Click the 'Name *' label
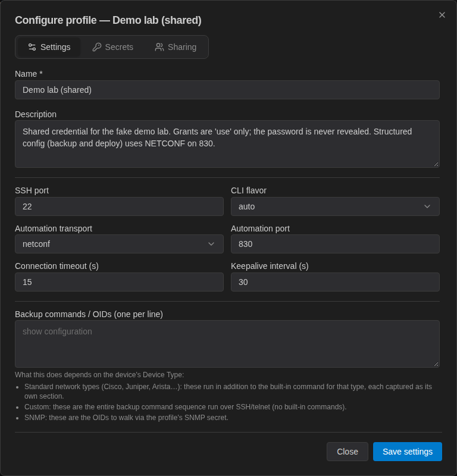 [x=29, y=74]
